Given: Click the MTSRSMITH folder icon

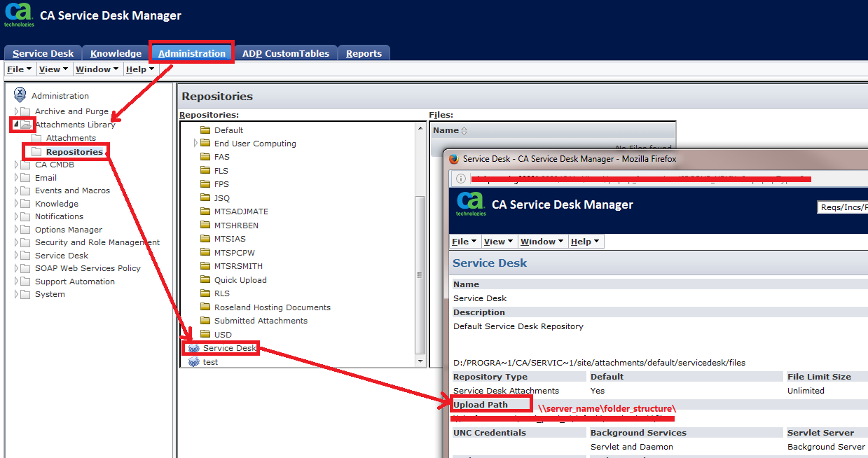Looking at the screenshot, I should point(205,266).
